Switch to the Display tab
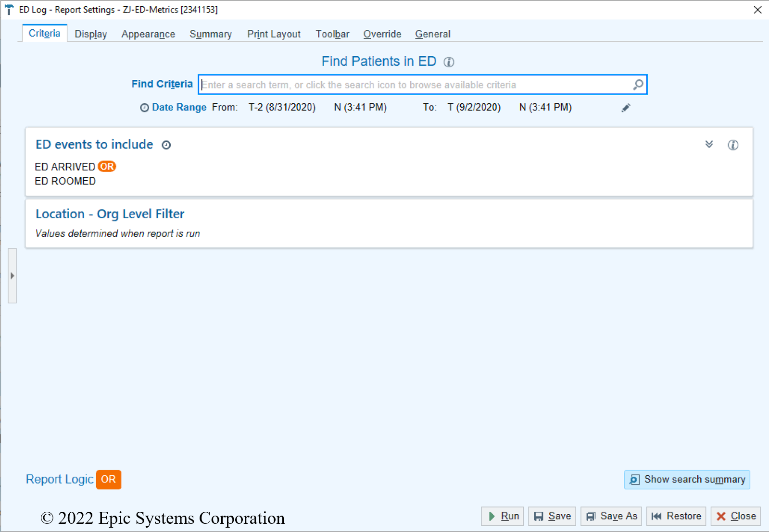769x532 pixels. click(90, 34)
